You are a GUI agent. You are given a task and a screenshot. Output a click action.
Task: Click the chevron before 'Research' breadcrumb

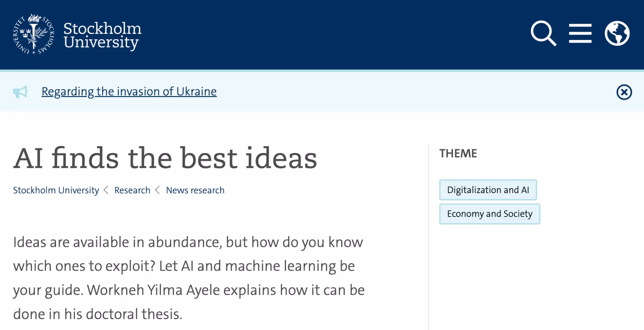[106, 190]
